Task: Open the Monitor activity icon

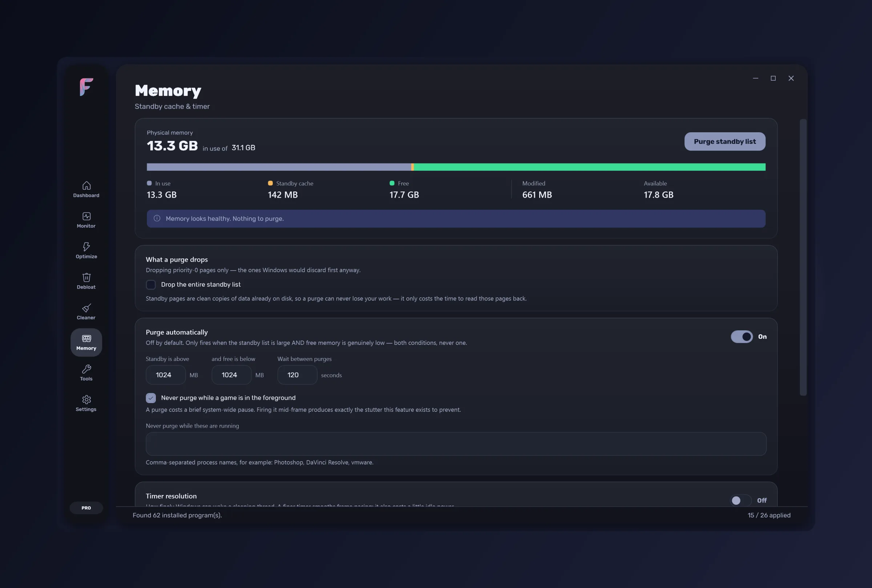Action: 86,216
